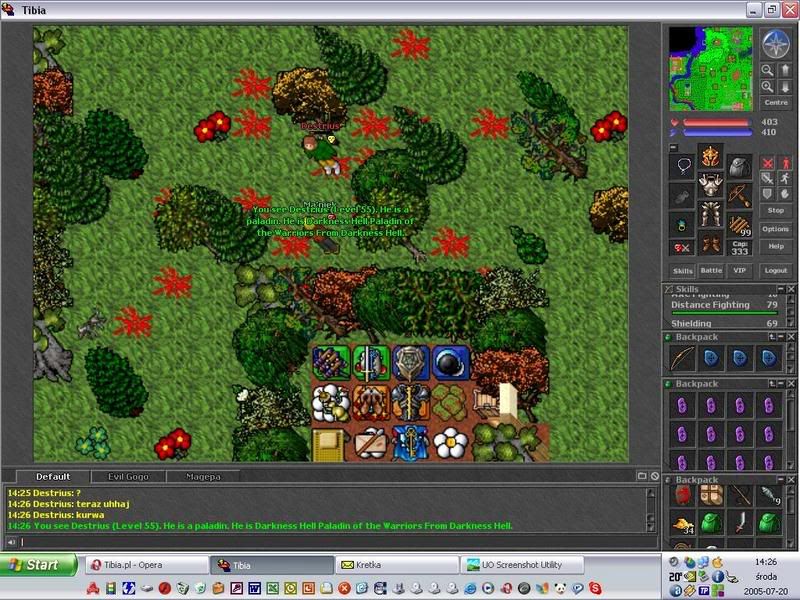The width and height of the screenshot is (800, 600).
Task: Go up one container in second Backpack
Action: pyautogui.click(x=772, y=383)
